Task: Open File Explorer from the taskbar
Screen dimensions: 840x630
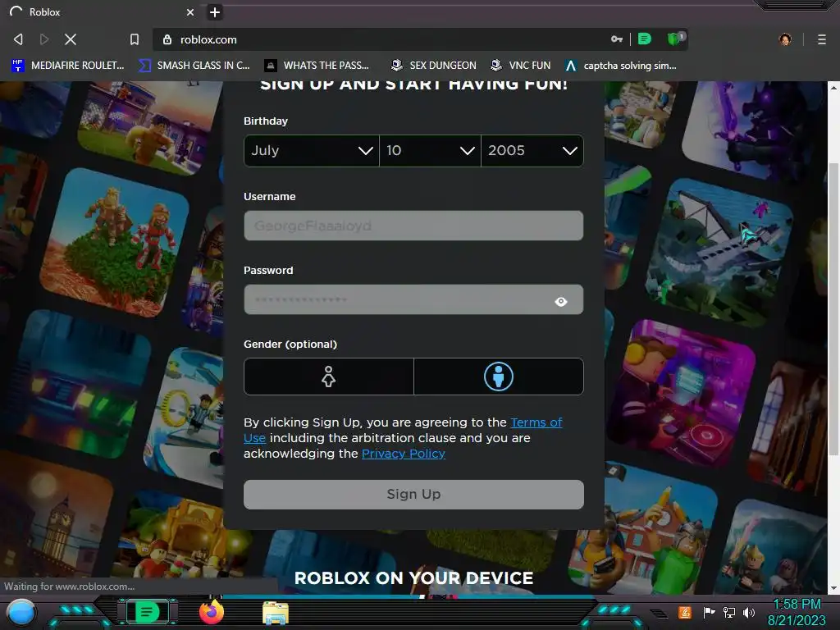Action: point(276,613)
